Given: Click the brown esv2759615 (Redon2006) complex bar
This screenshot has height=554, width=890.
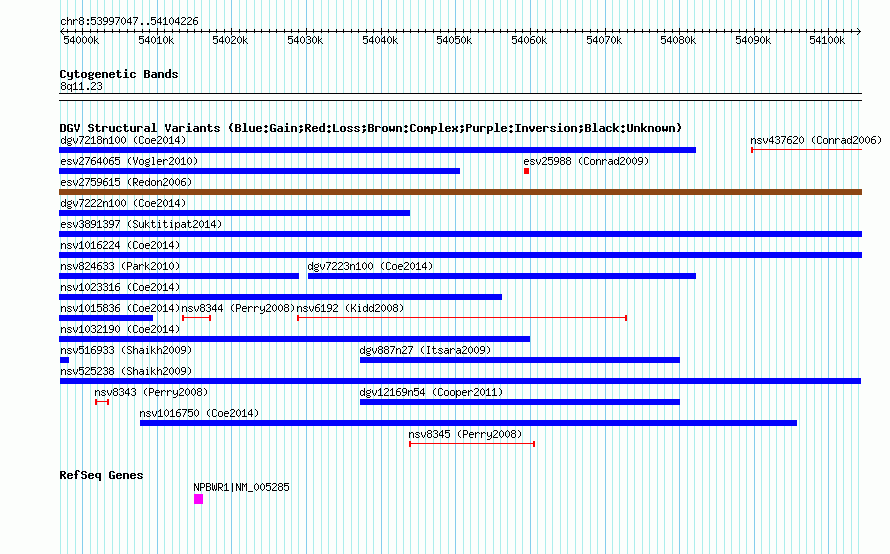Looking at the screenshot, I should click(460, 192).
